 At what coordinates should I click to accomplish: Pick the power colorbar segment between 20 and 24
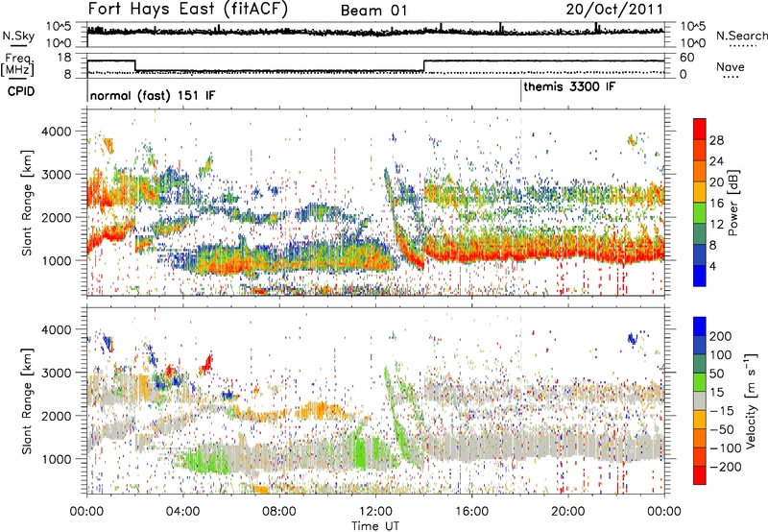coord(700,171)
